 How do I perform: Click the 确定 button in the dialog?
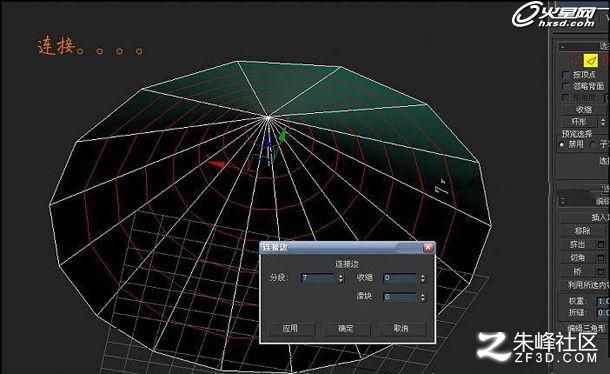coord(346,328)
